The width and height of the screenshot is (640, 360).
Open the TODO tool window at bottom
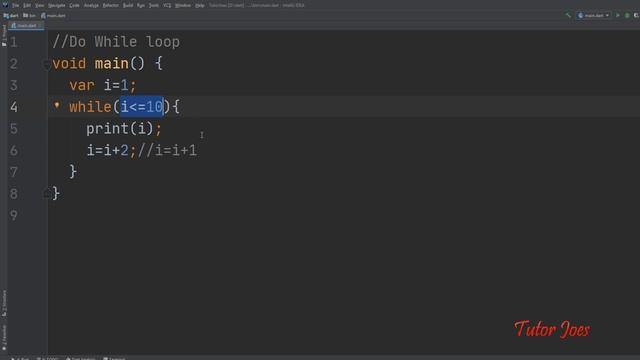48,358
